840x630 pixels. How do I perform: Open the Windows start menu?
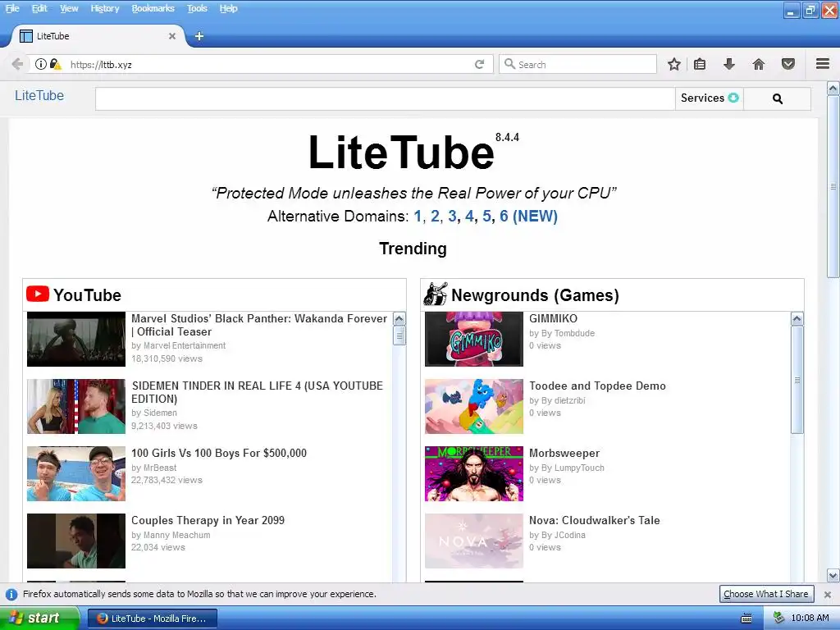point(39,619)
